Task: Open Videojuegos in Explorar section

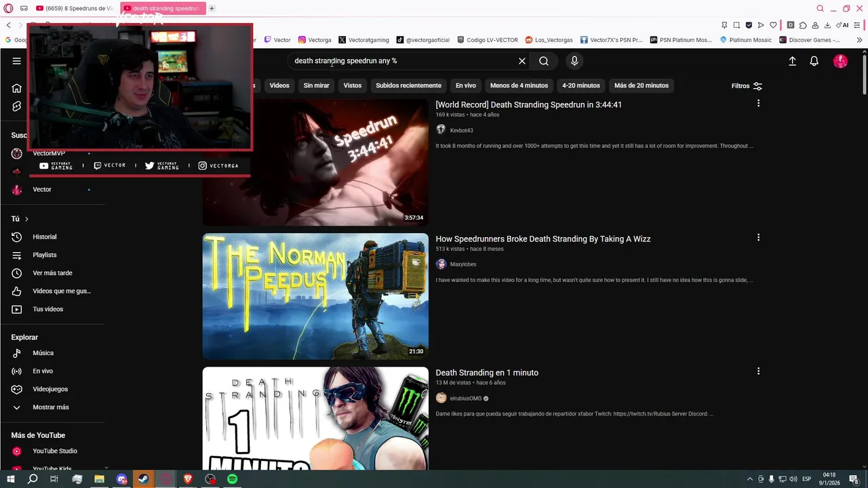Action: click(51, 389)
